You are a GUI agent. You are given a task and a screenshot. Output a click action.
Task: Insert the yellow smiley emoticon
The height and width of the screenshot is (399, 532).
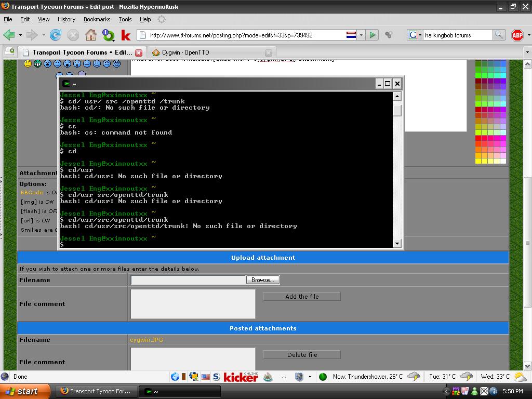click(28, 63)
